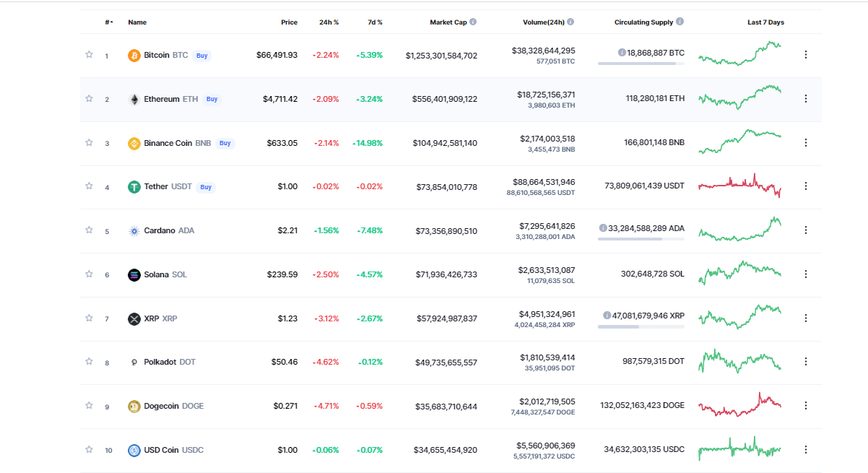Open the Bitcoin 7-day sparkline chart

point(740,55)
